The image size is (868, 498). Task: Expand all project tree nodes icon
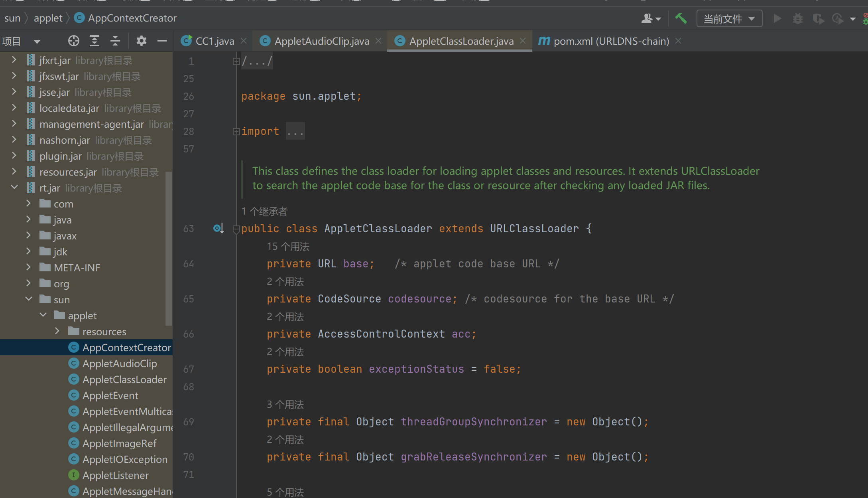(94, 41)
